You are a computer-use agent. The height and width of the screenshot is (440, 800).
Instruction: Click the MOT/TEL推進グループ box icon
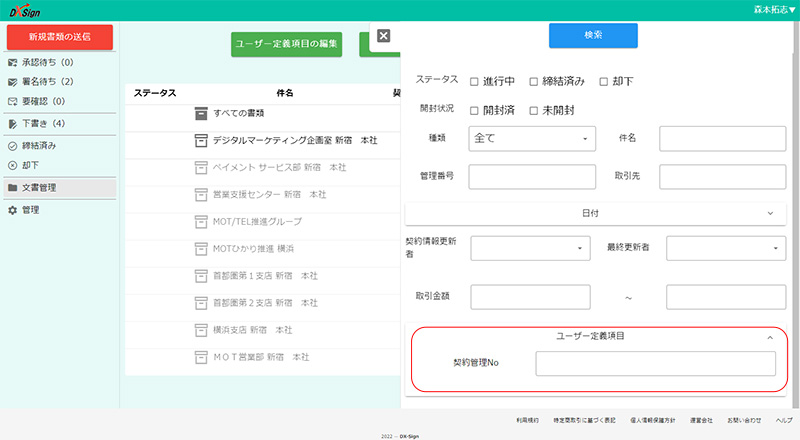201,222
